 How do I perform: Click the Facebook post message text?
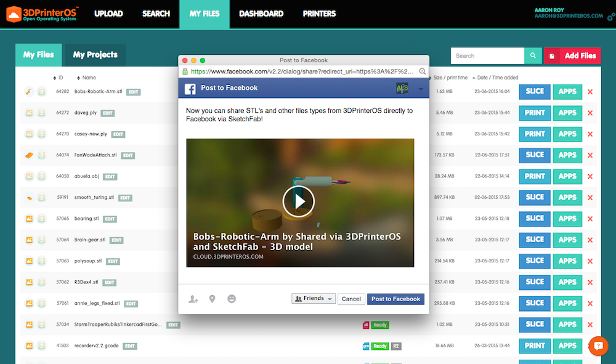299,115
